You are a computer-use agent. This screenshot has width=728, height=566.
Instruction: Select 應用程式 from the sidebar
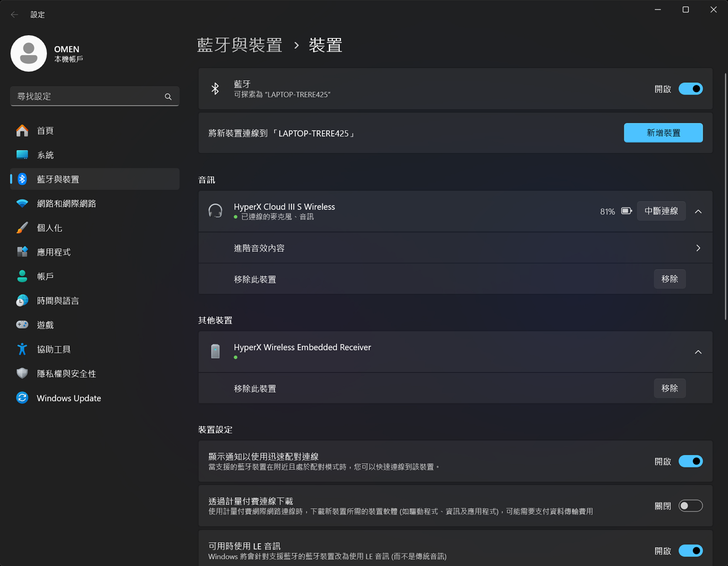point(51,252)
